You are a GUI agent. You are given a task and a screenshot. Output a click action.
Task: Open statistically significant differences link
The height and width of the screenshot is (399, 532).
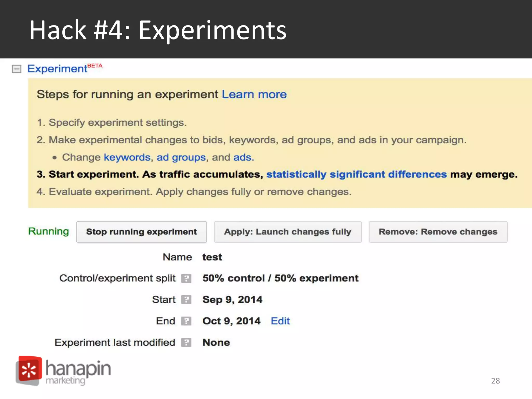(x=356, y=174)
